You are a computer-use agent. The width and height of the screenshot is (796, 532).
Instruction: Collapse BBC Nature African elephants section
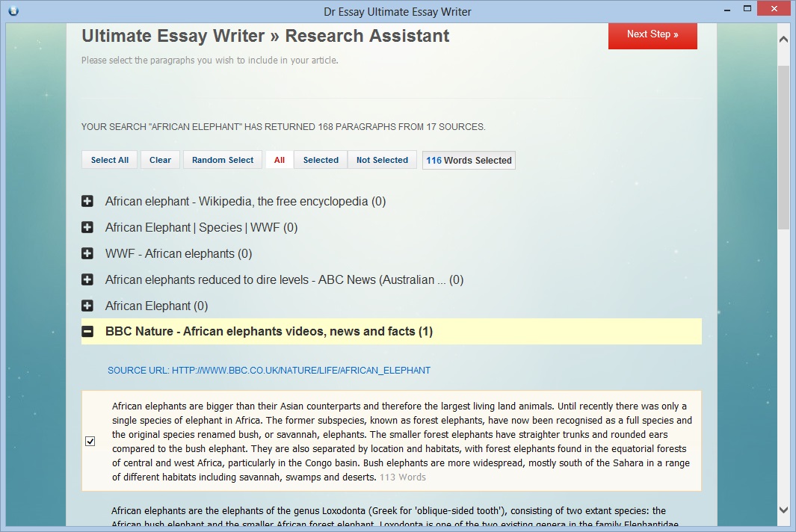pos(87,332)
